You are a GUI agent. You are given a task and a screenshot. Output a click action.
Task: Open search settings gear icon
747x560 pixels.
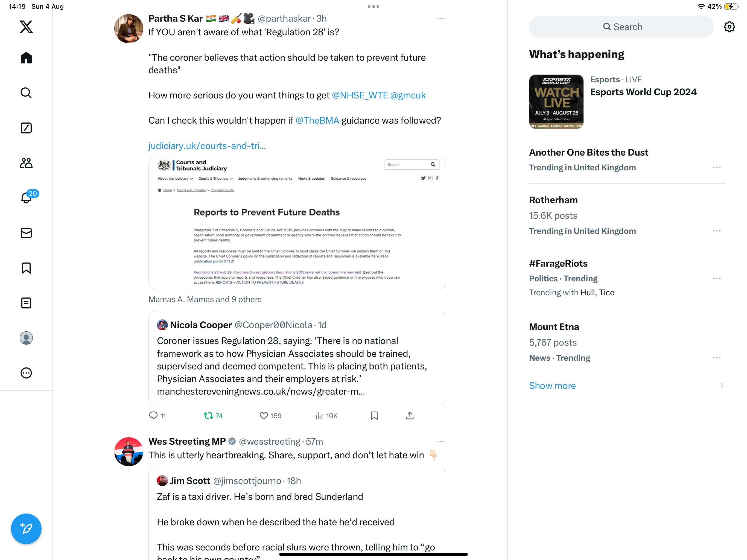(x=729, y=27)
